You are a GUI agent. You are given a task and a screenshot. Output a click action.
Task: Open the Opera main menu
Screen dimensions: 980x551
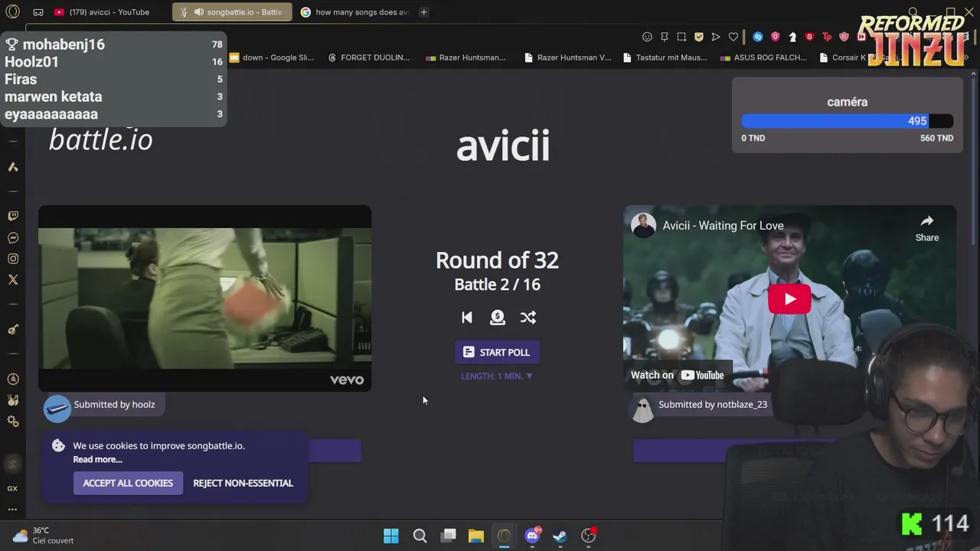[x=12, y=12]
